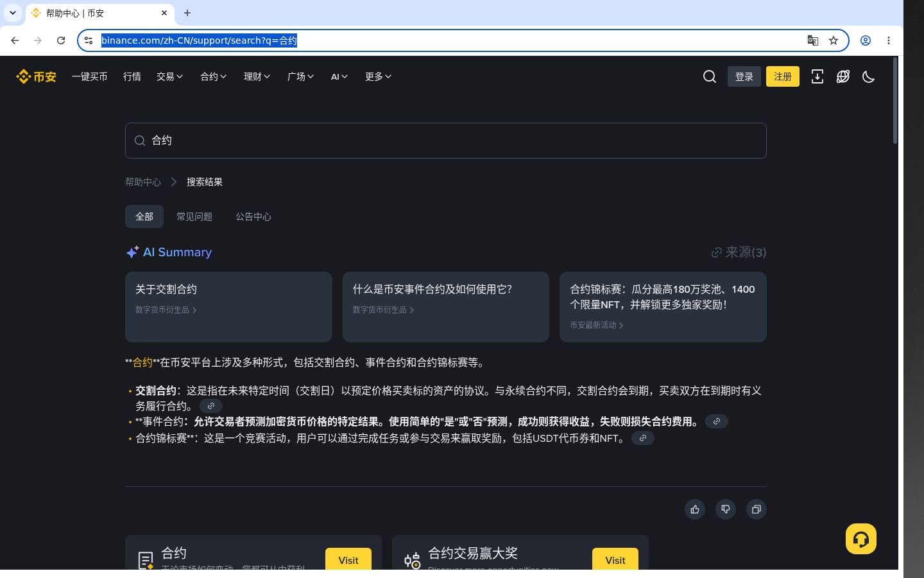This screenshot has height=578, width=924.
Task: Open the 合约锦标赛 announcement card
Action: pyautogui.click(x=663, y=307)
